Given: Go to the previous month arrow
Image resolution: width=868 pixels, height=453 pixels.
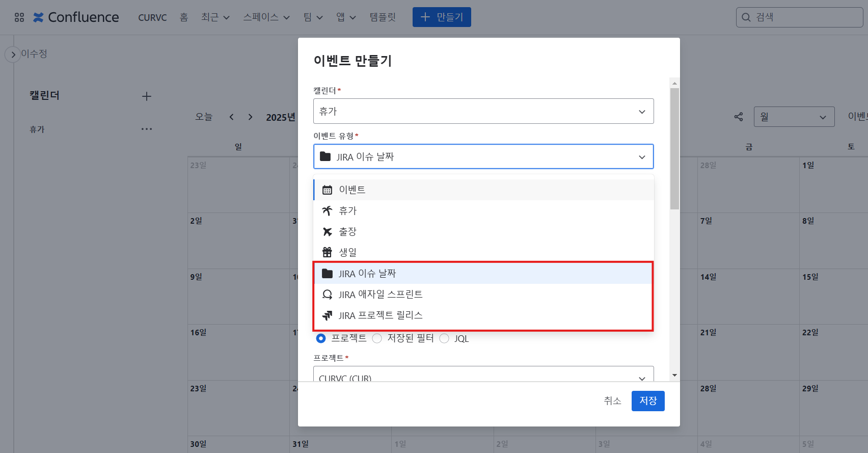Looking at the screenshot, I should point(231,117).
